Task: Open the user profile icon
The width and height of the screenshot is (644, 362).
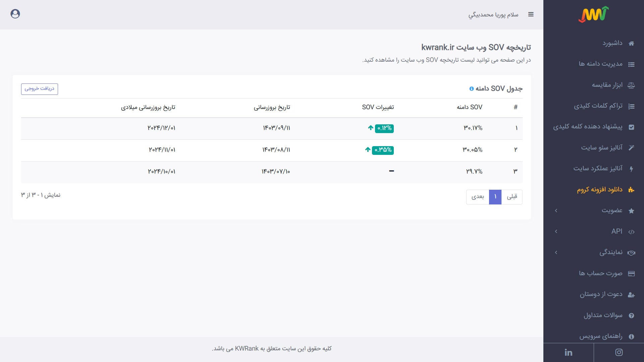Action: pyautogui.click(x=15, y=14)
